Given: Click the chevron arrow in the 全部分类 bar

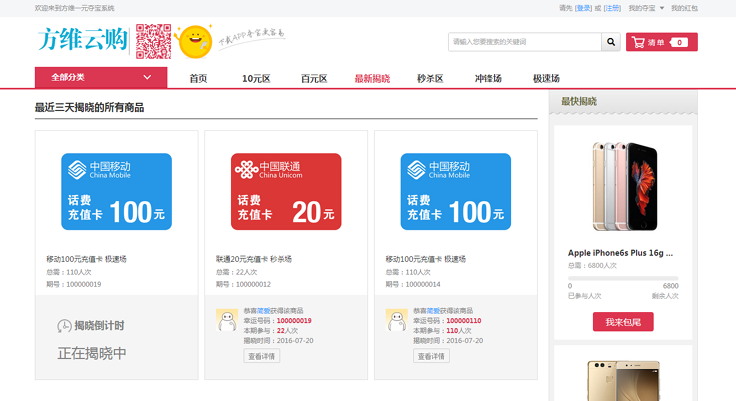Looking at the screenshot, I should 147,77.
